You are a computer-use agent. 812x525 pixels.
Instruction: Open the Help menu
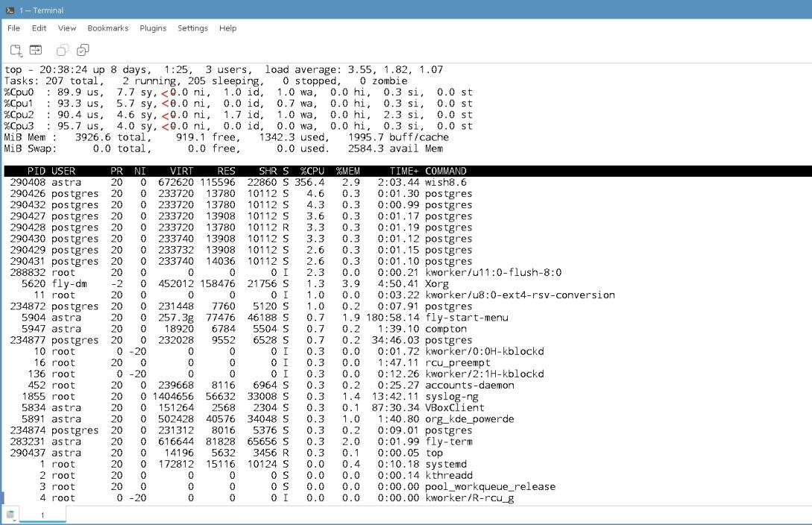point(227,28)
